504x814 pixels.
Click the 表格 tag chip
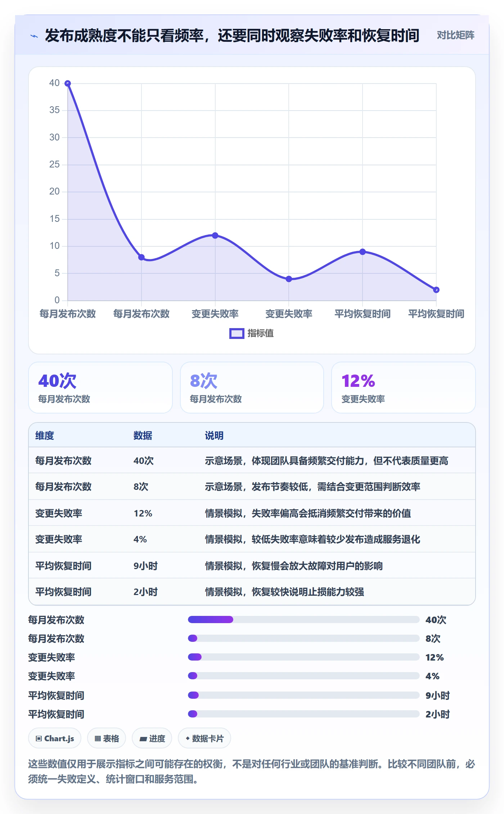point(107,738)
